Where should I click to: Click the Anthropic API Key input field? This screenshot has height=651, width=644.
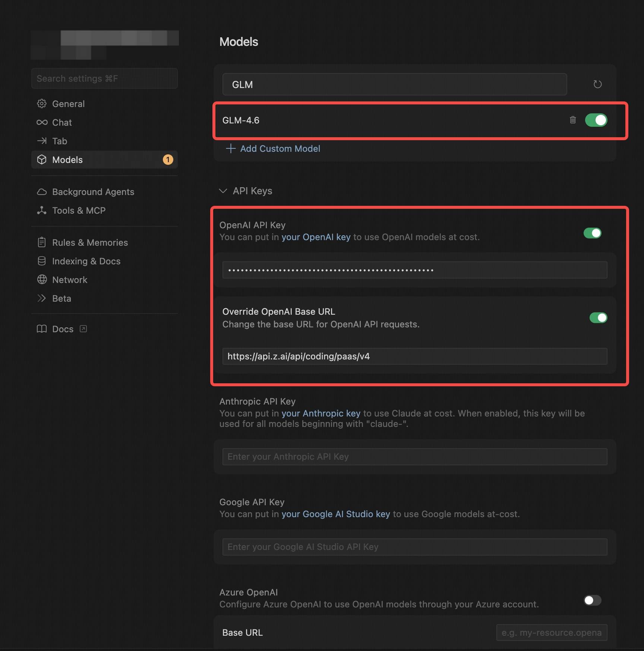[x=414, y=456]
